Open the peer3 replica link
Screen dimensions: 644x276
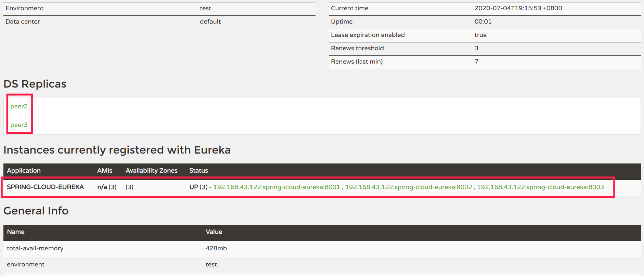19,125
